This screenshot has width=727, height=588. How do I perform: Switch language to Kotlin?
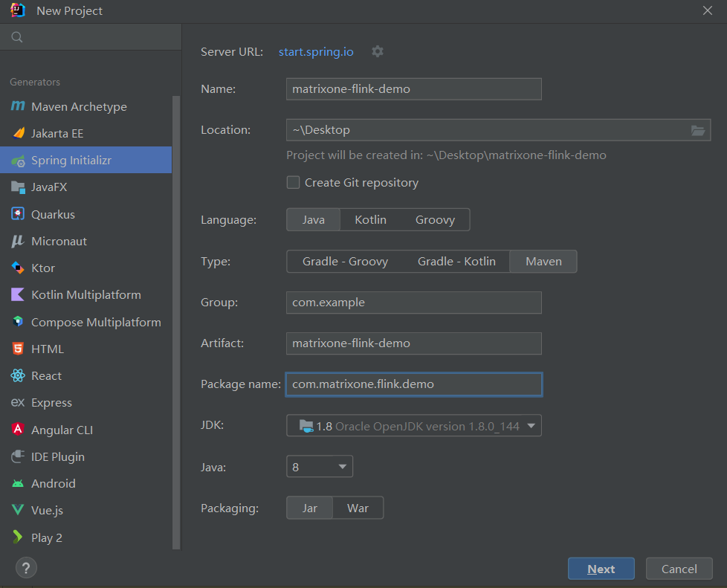coord(370,220)
